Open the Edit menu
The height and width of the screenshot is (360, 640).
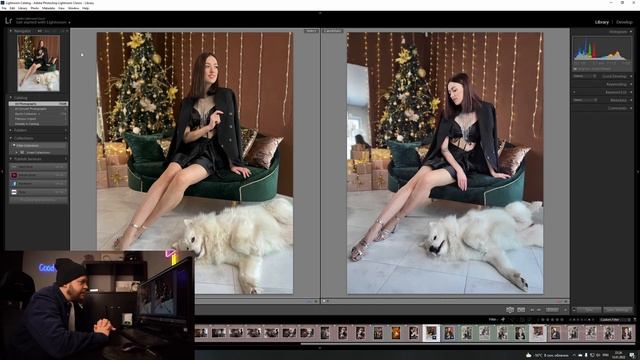tap(12, 8)
